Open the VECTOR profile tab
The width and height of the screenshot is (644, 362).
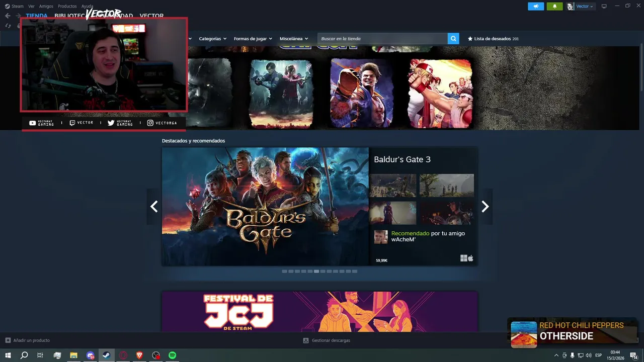(151, 16)
